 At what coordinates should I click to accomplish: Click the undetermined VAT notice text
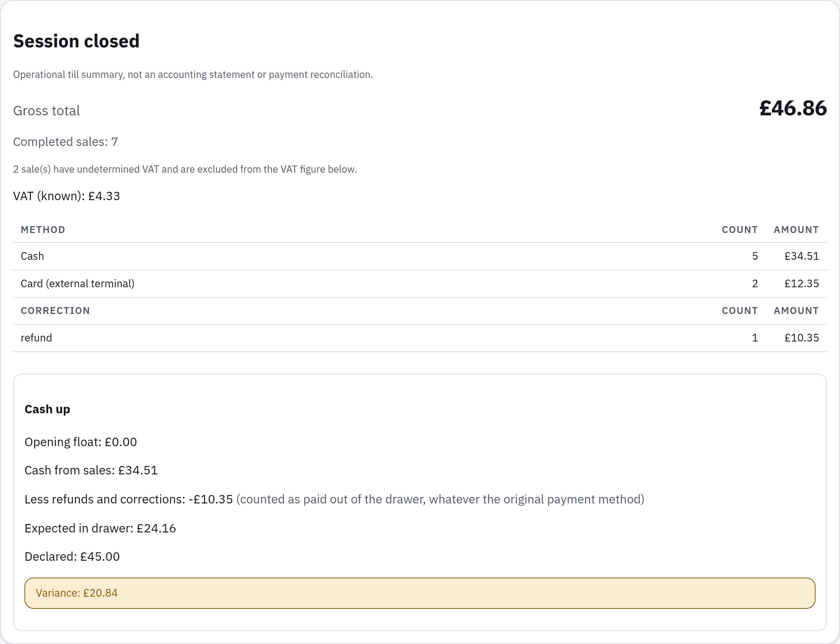click(x=185, y=169)
